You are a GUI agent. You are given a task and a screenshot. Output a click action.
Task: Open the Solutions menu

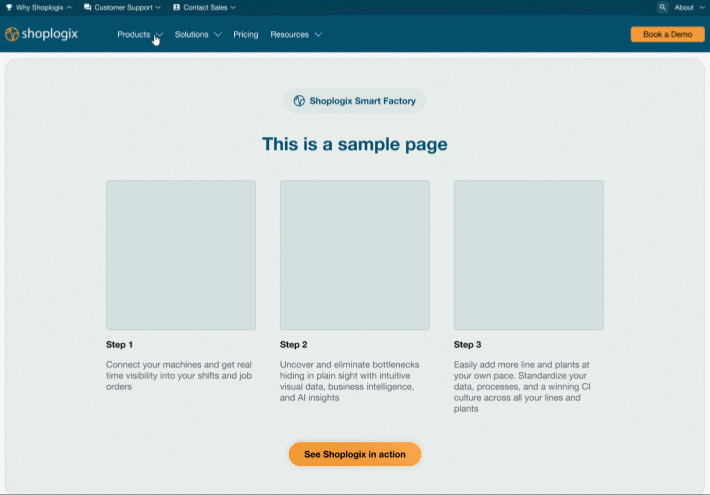pyautogui.click(x=192, y=34)
